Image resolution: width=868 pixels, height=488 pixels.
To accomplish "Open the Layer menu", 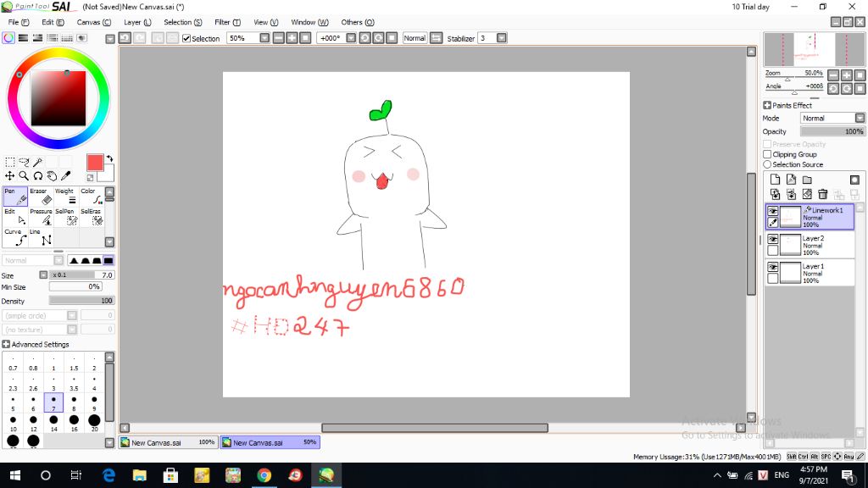I will click(x=137, y=22).
